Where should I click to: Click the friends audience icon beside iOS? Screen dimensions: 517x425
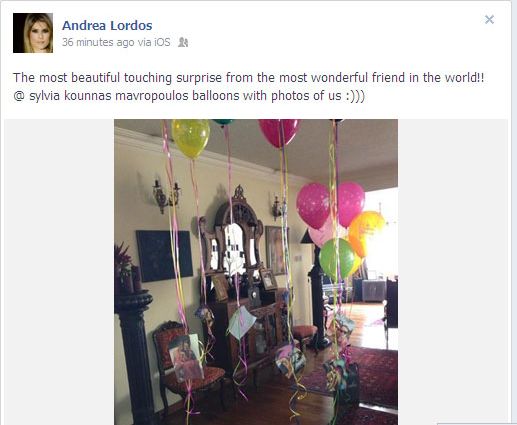[183, 42]
